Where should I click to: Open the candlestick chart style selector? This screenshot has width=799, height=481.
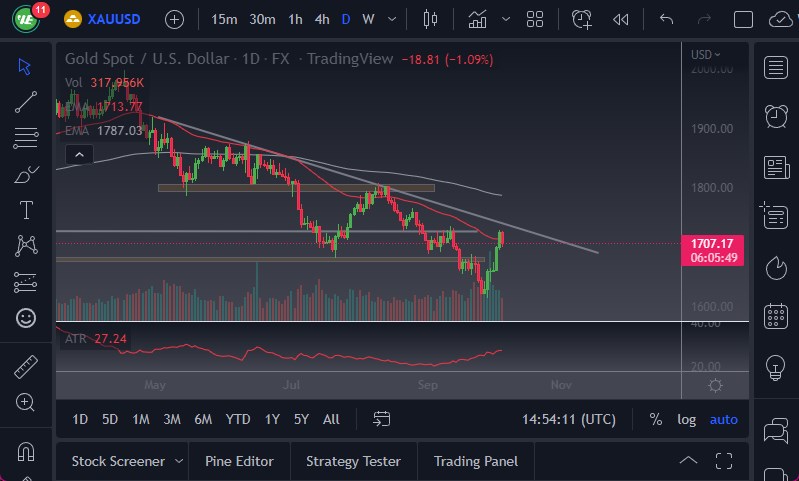tap(431, 19)
